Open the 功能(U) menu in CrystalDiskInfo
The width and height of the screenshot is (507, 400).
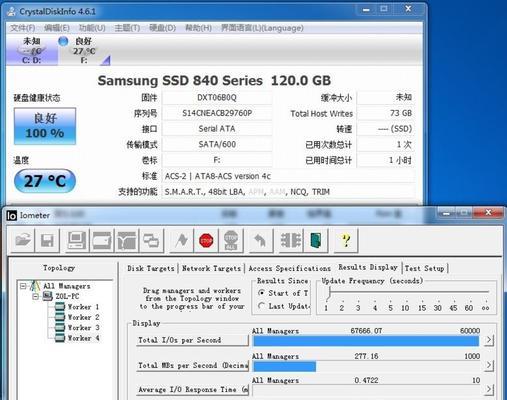pos(92,28)
